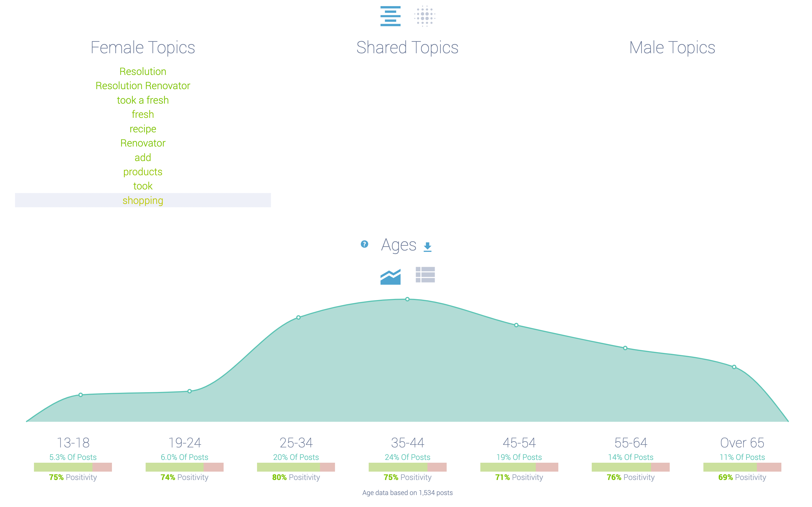
Task: Click the '20% Of Posts' label
Action: click(296, 457)
